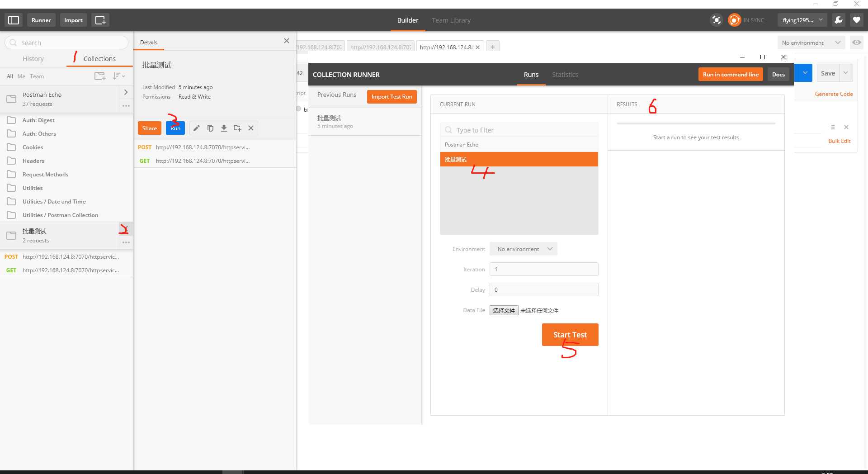Click the small X icon above Bulk Edit
The height and width of the screenshot is (474, 868).
tap(846, 127)
